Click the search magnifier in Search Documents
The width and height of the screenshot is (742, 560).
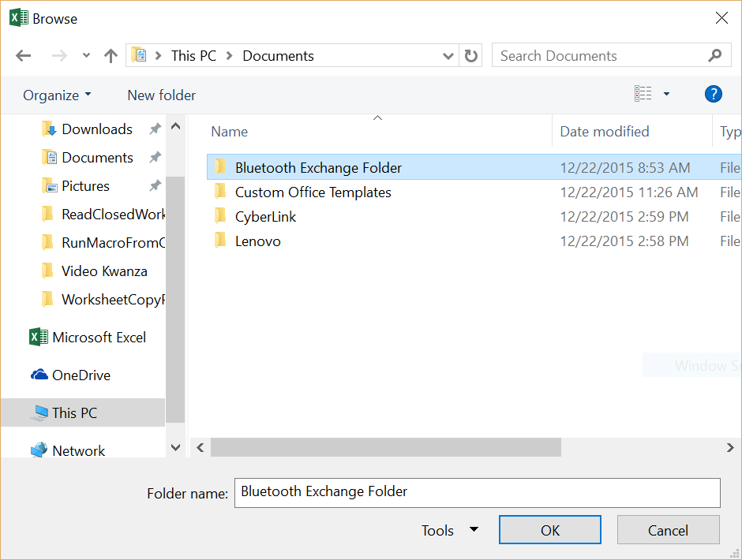tap(714, 55)
